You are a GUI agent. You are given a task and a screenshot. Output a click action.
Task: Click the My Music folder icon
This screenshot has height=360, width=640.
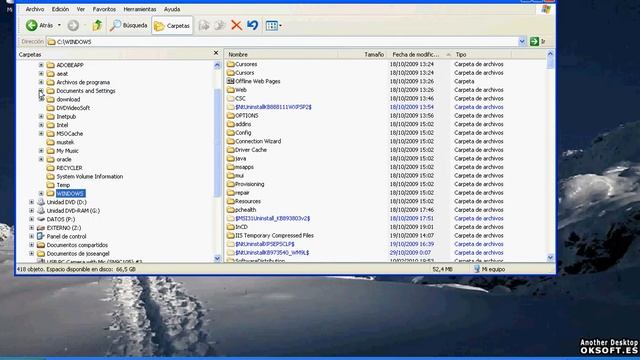[51, 151]
